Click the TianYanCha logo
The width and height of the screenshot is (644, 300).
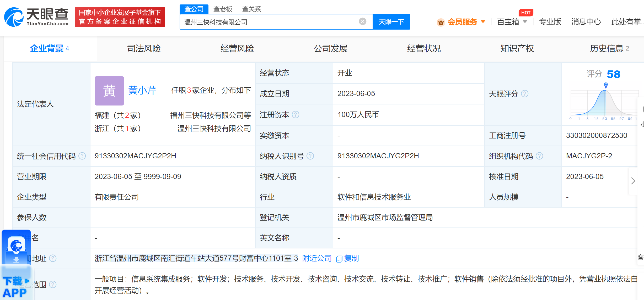coord(36,17)
